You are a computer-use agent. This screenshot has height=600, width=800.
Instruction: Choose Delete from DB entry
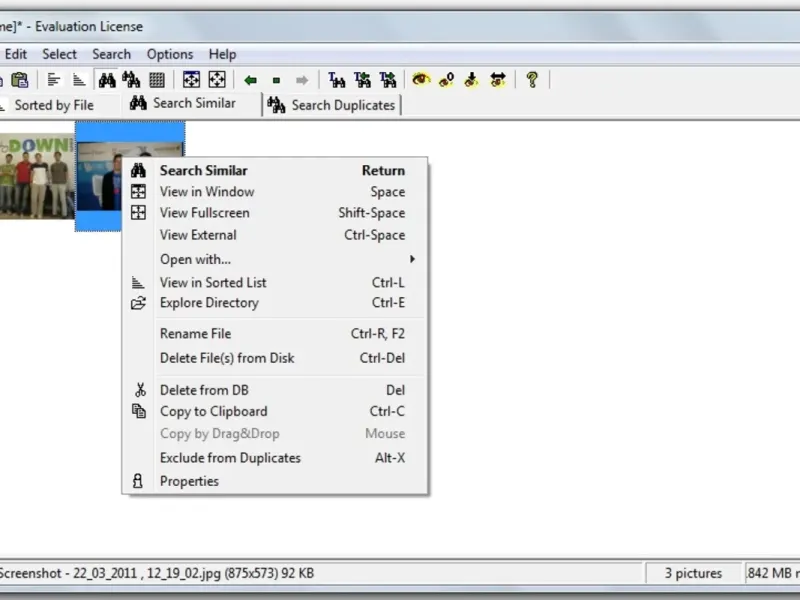275,390
